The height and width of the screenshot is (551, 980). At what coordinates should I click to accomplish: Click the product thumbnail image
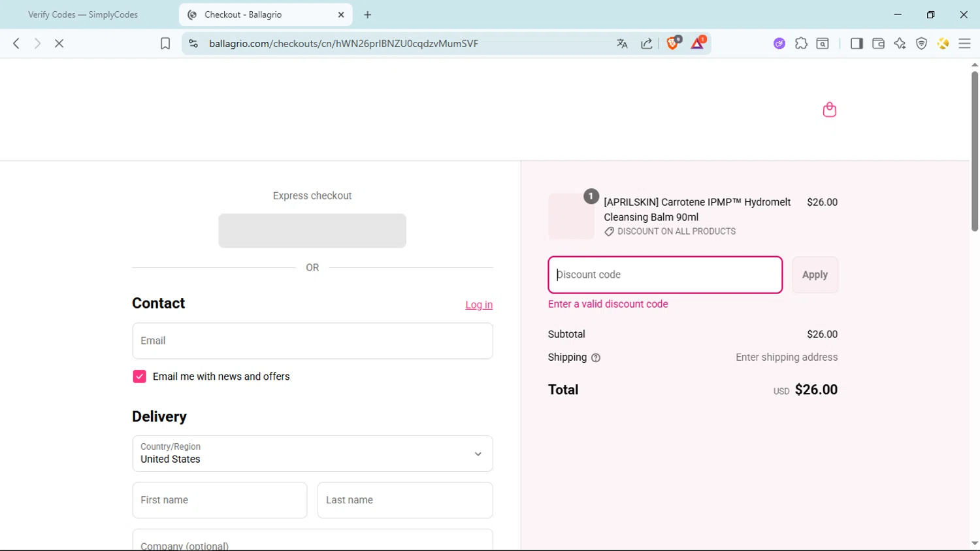click(571, 216)
